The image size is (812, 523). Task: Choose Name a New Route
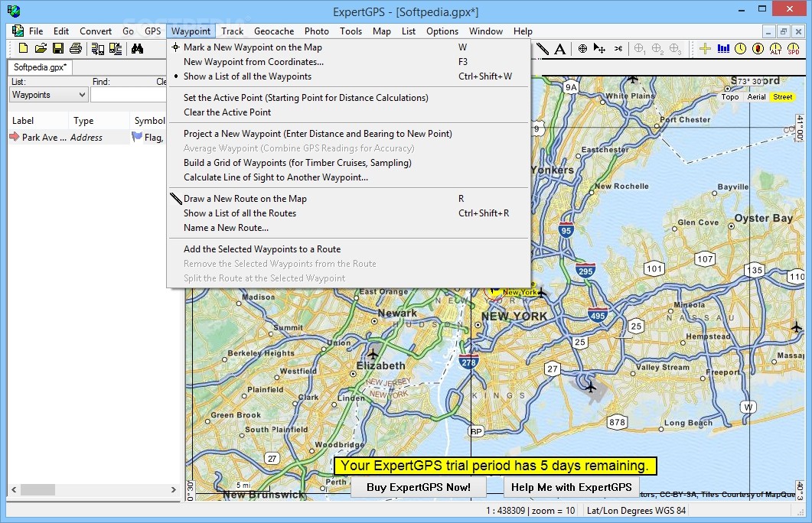[x=348, y=228]
